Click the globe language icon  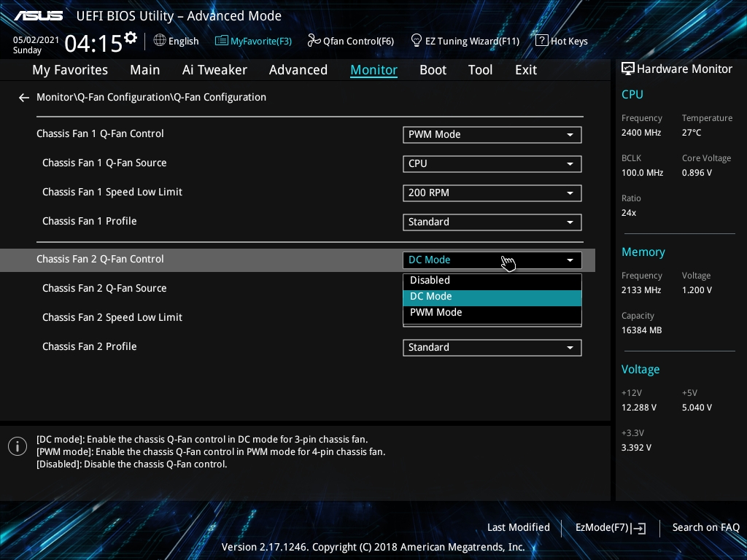tap(160, 41)
